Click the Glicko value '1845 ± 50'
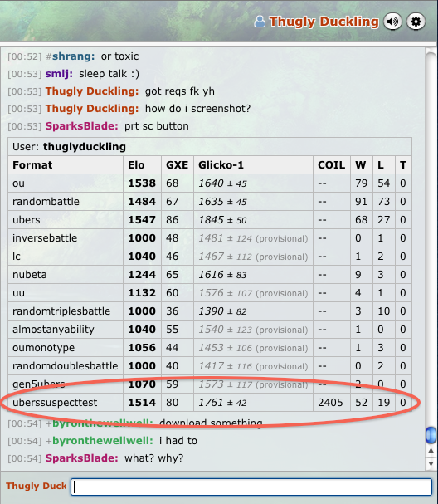Viewport: 438px width, 504px height. 222,220
